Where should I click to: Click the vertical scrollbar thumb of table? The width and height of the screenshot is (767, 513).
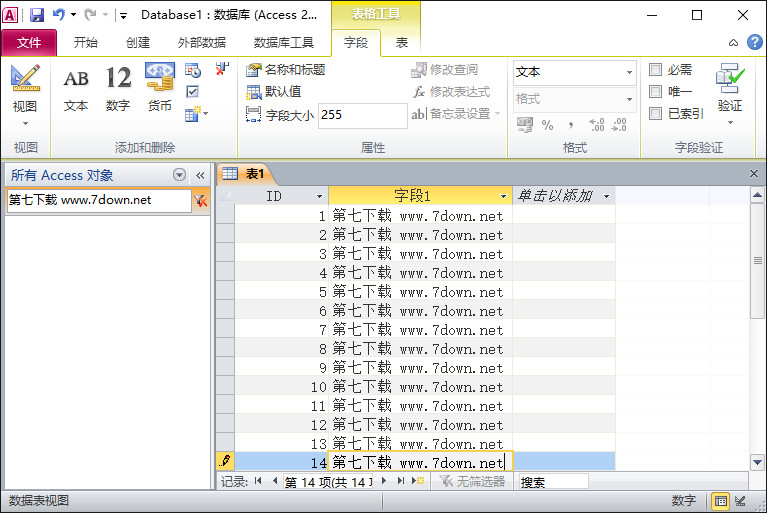click(x=757, y=261)
